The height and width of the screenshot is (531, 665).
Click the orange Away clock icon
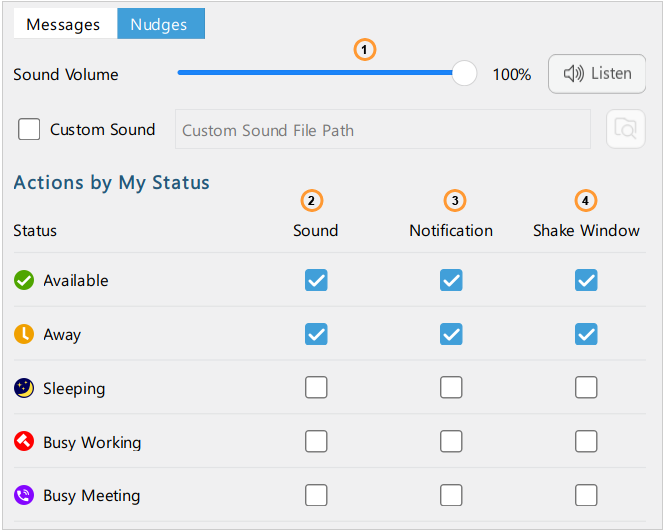(x=24, y=334)
